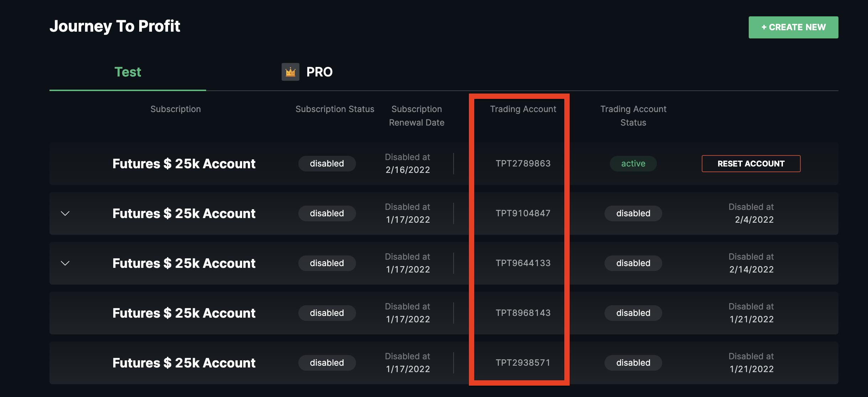
Task: Click disabled subscription badge in first row
Action: (327, 164)
